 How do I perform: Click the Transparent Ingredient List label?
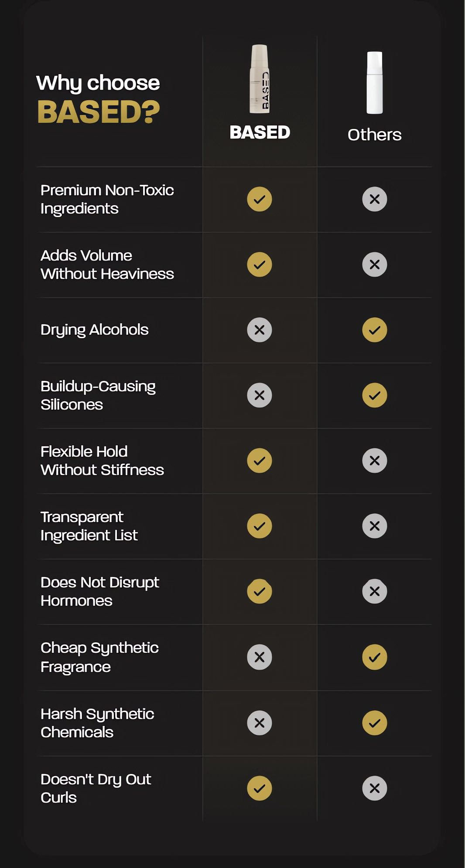click(89, 526)
